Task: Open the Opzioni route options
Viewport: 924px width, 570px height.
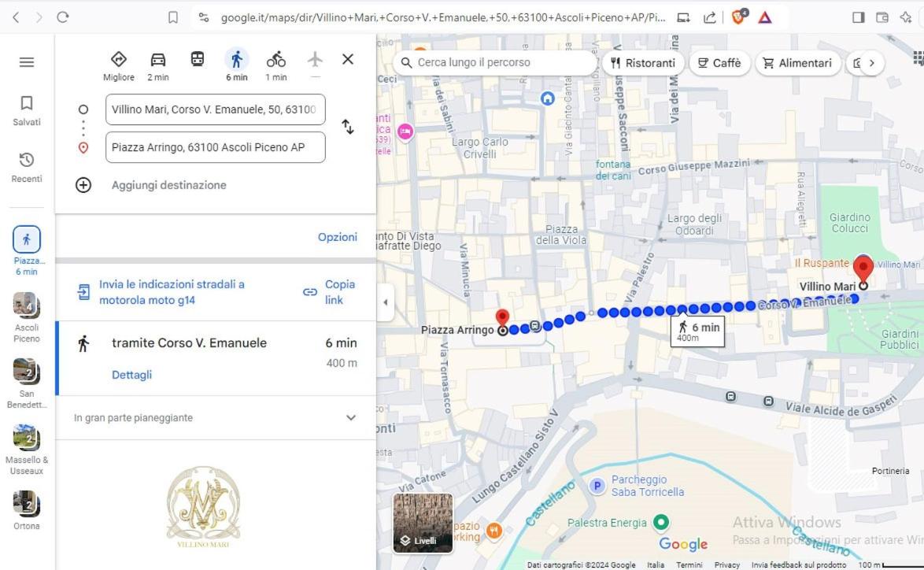Action: tap(337, 237)
